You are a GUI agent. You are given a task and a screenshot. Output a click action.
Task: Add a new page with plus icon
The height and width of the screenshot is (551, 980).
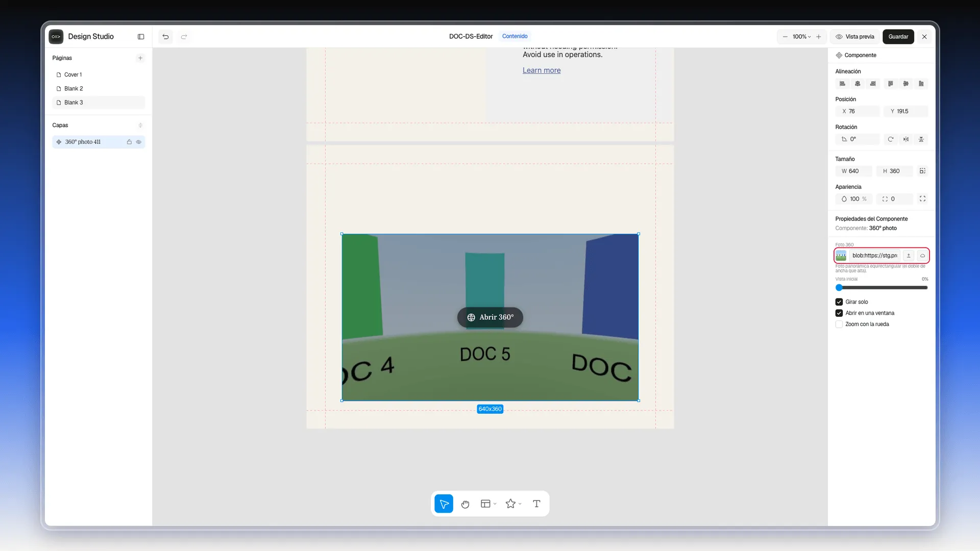[140, 58]
